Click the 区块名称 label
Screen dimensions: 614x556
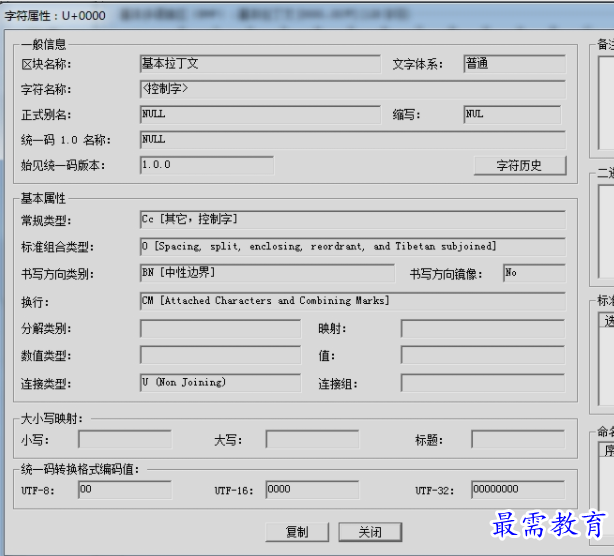46,64
